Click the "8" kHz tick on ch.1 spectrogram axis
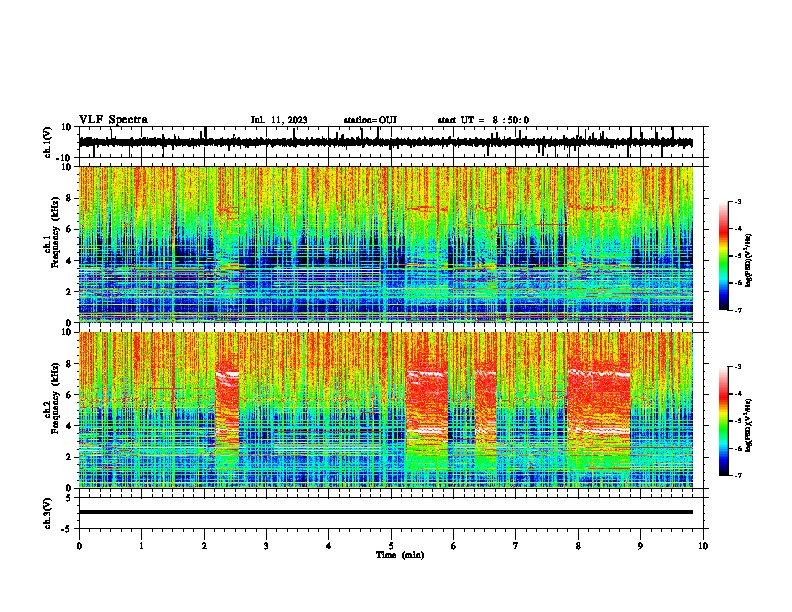The image size is (792, 612). pyautogui.click(x=69, y=198)
